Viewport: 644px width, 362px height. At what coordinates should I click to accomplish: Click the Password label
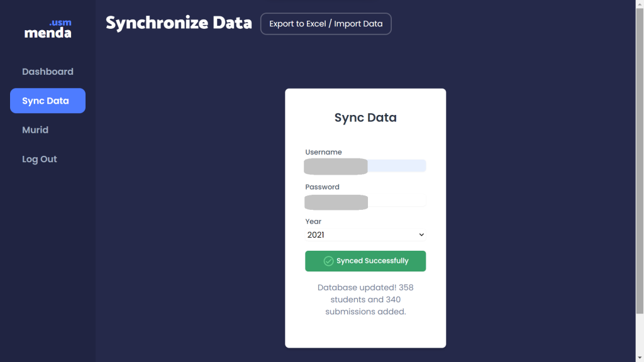point(322,187)
